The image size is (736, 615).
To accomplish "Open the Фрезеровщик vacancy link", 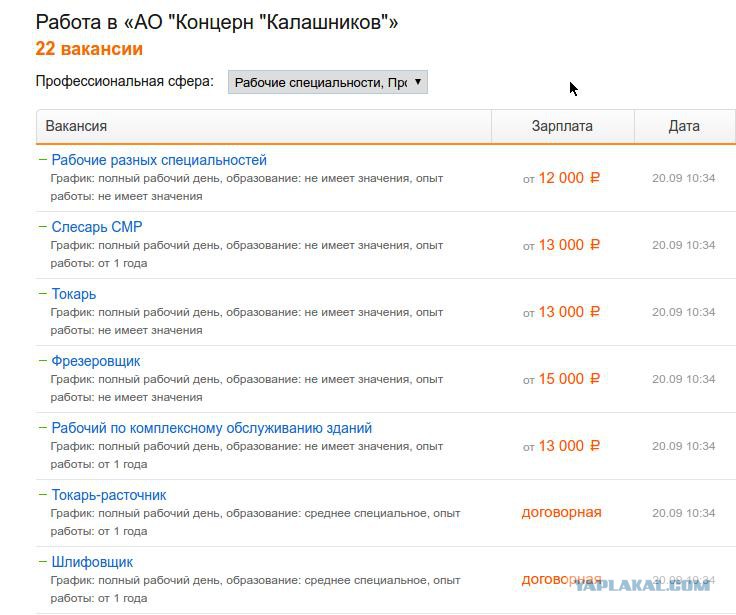I will point(96,361).
